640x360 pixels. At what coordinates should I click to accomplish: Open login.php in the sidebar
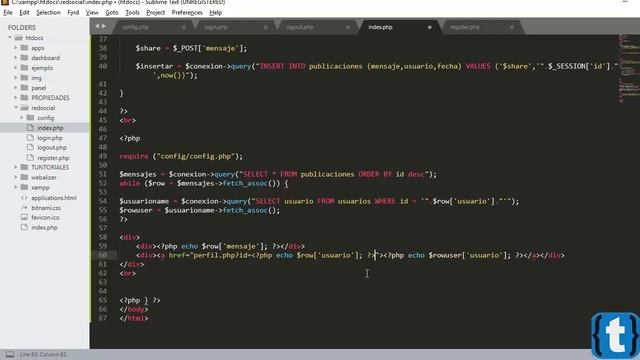pos(50,138)
